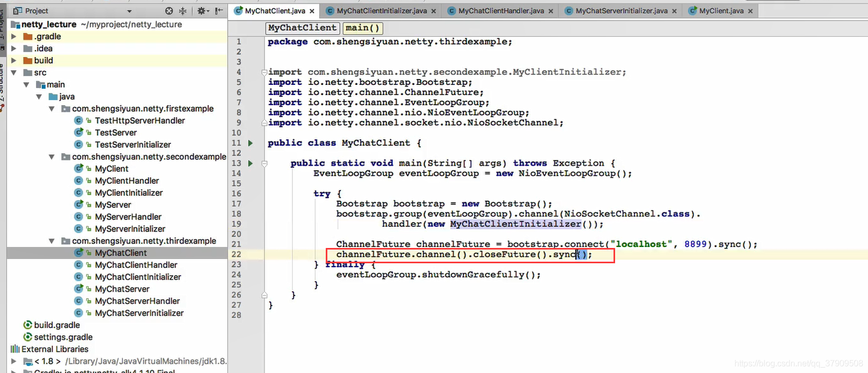Collapse the secondexample package
Image resolution: width=868 pixels, height=373 pixels.
tap(52, 157)
